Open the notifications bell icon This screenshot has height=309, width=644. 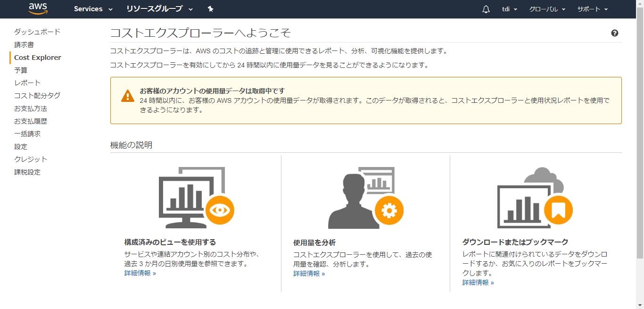(x=486, y=9)
